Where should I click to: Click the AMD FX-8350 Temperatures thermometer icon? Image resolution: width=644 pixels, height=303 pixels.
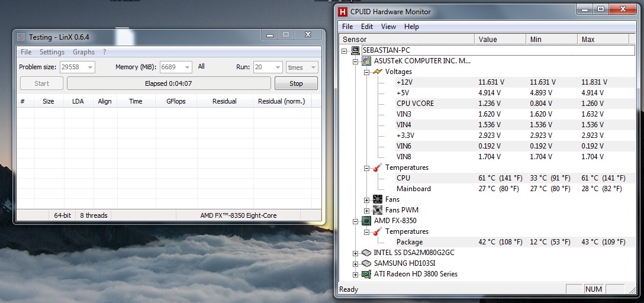pyautogui.click(x=377, y=231)
